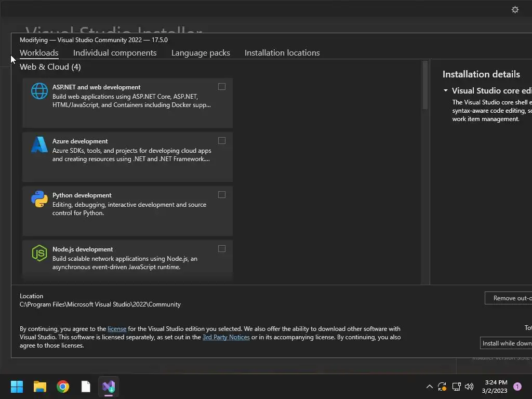Screen dimensions: 532x399
Task: Enable the Node.js development workload
Action: (x=221, y=249)
